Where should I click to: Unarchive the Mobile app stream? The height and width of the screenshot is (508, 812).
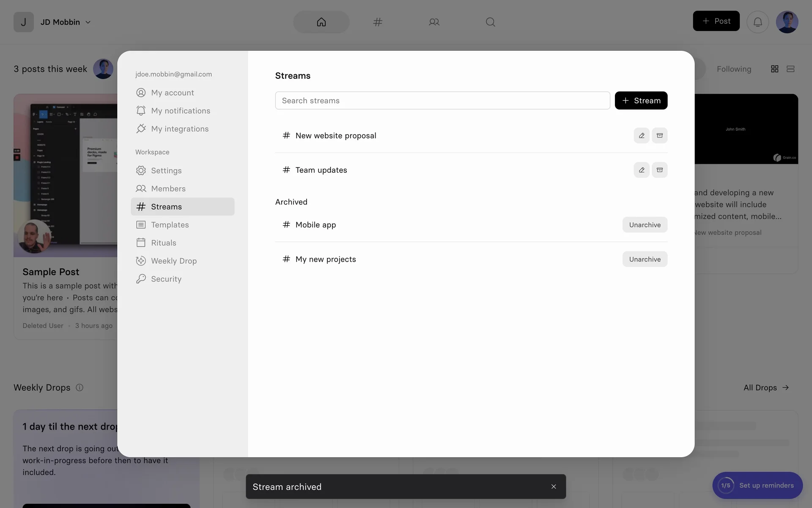pyautogui.click(x=645, y=225)
